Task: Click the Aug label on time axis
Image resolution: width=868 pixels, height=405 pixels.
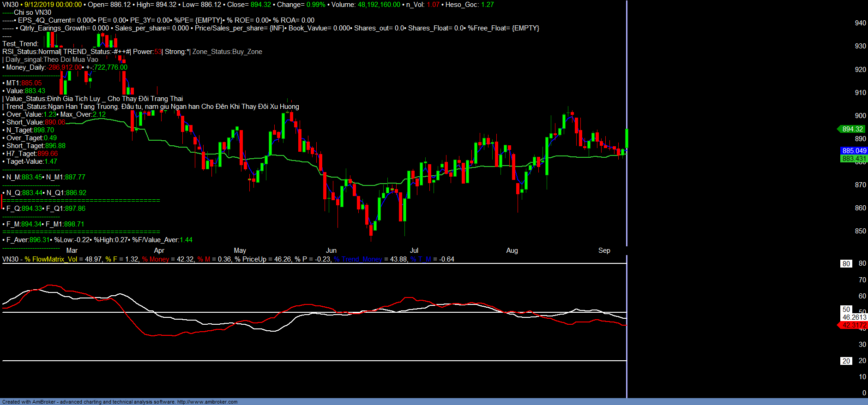Action: click(x=512, y=250)
